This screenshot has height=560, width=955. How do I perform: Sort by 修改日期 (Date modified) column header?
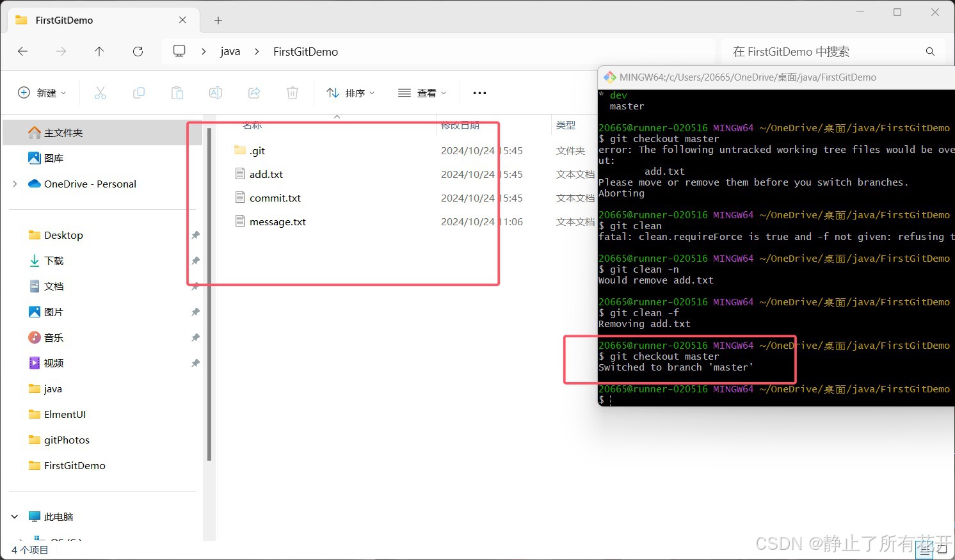460,125
